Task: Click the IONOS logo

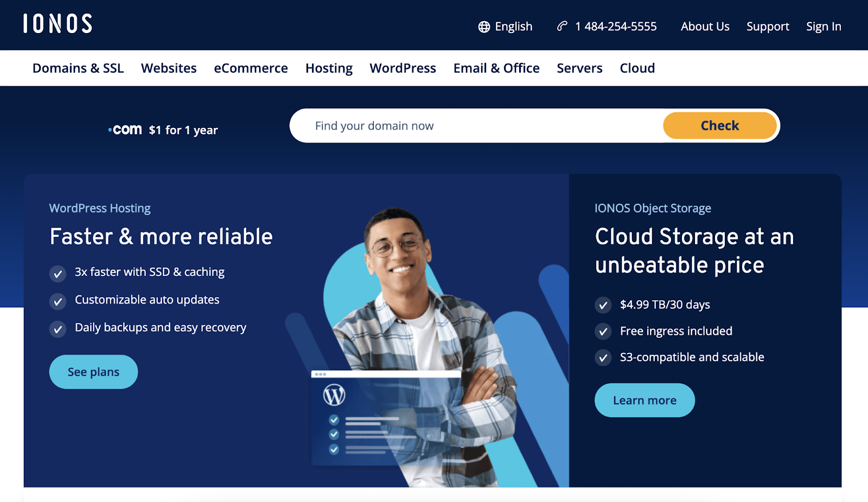Action: point(58,24)
